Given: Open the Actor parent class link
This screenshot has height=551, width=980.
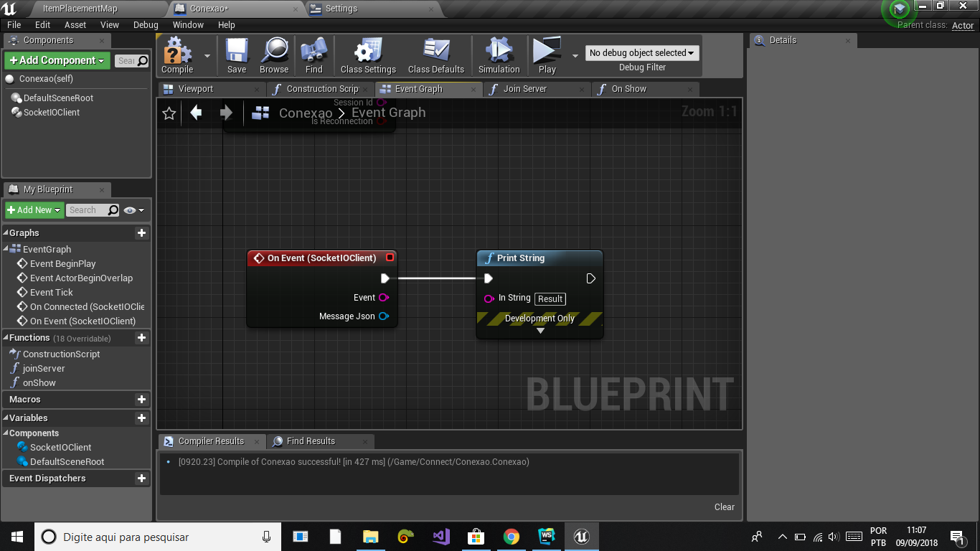Looking at the screenshot, I should coord(963,25).
